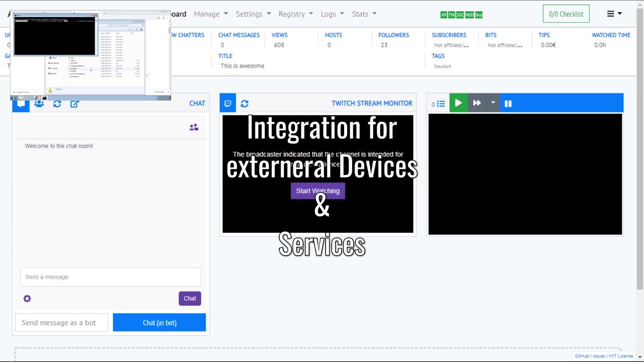Expand the player options dropdown arrow

click(x=493, y=103)
